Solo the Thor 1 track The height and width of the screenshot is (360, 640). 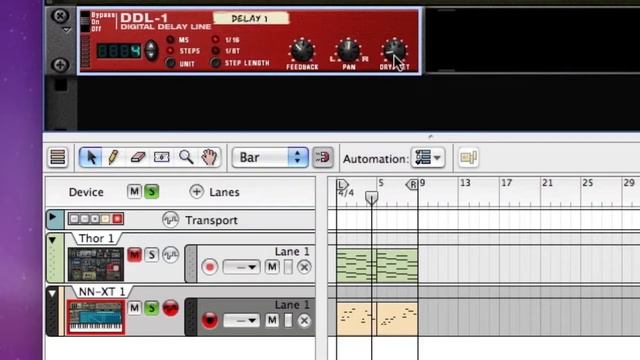(151, 255)
